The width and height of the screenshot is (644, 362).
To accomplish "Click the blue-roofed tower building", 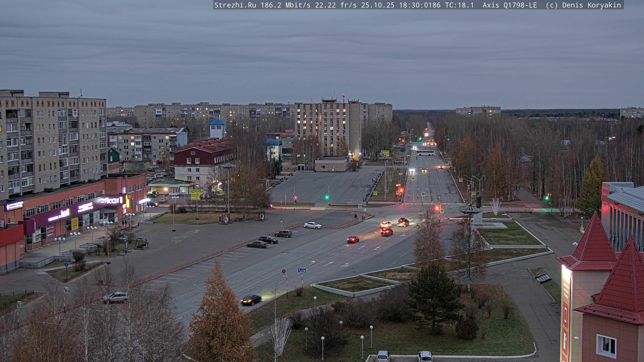I will tap(217, 129).
